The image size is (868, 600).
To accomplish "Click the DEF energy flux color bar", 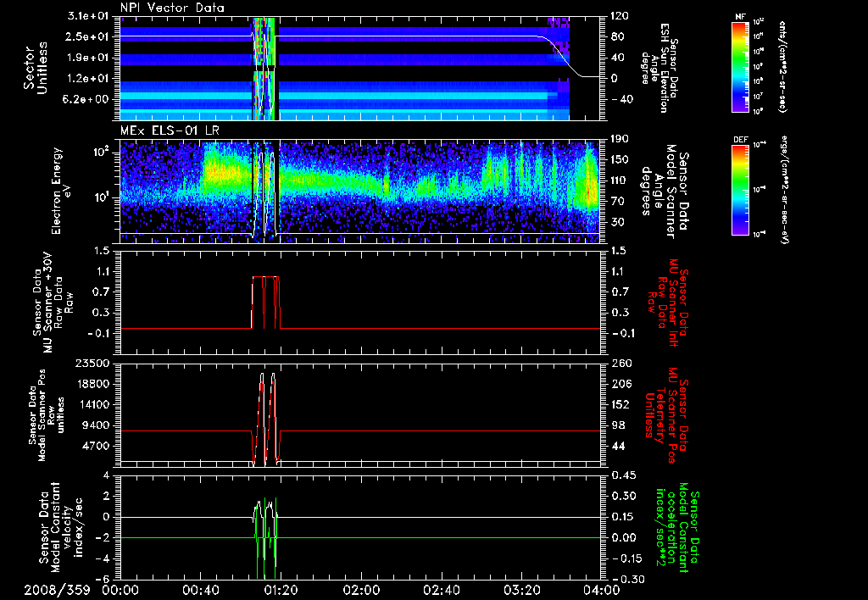I will coord(740,190).
